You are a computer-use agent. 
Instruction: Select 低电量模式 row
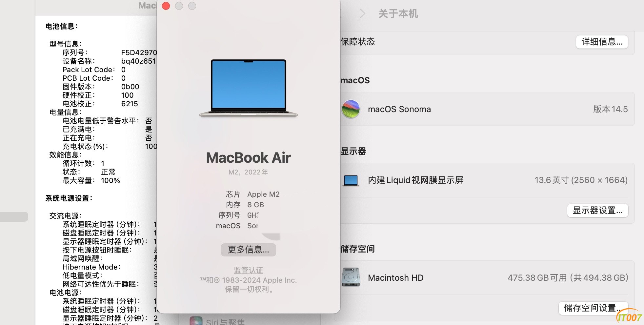point(110,275)
